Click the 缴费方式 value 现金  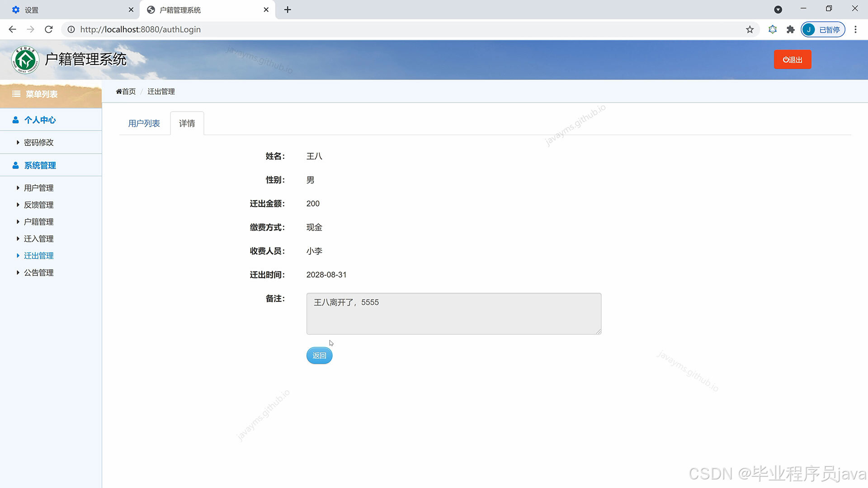pyautogui.click(x=314, y=227)
